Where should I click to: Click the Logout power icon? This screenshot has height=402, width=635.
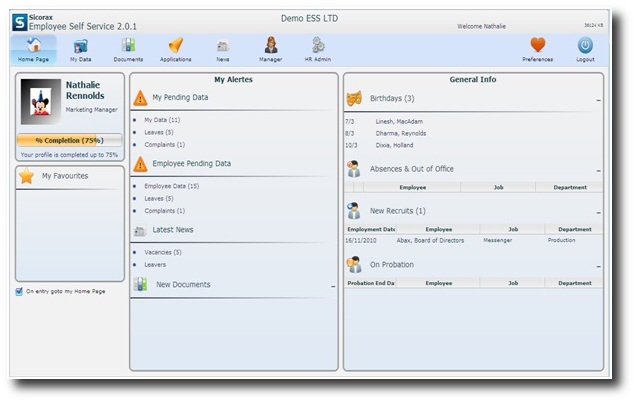point(585,46)
